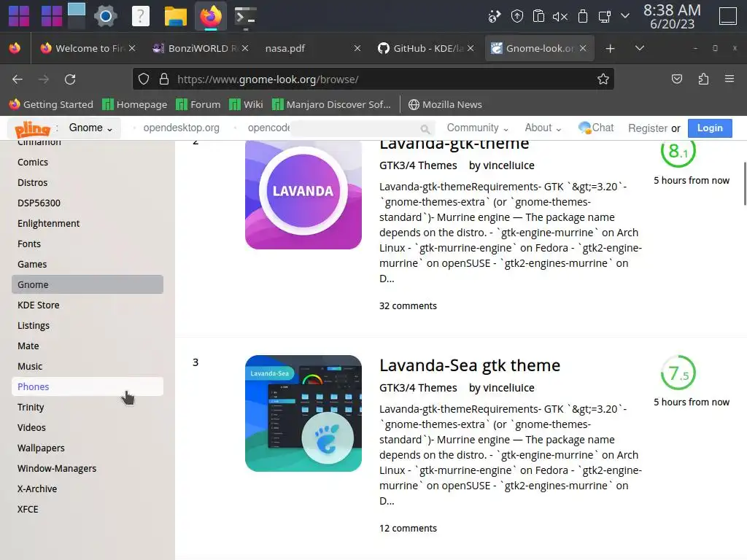Close the nasa.pdf tab
This screenshot has width=747, height=560.
pyautogui.click(x=357, y=48)
